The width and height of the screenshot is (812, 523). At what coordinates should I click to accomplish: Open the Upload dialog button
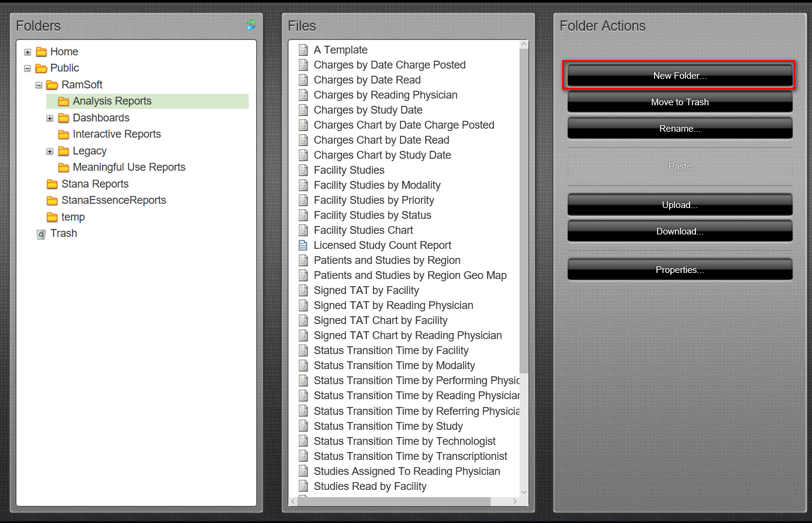click(680, 205)
